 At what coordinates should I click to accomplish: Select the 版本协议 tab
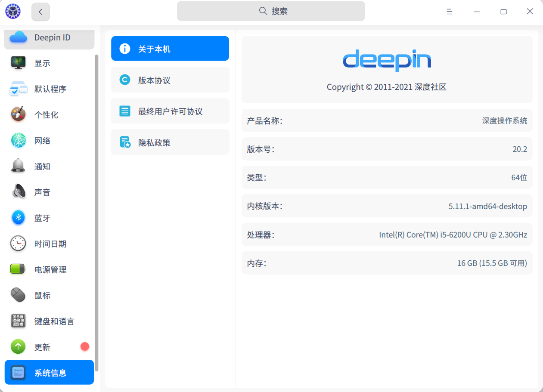pos(170,80)
